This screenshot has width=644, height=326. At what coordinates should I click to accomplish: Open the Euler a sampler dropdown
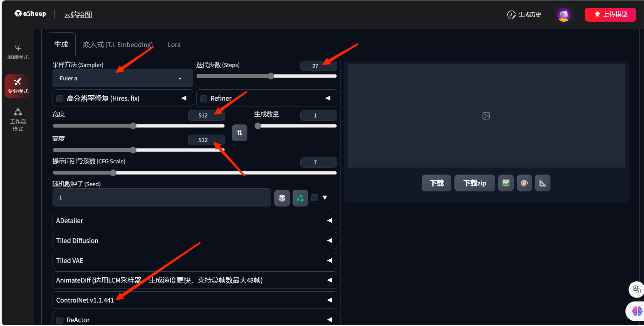pos(122,78)
